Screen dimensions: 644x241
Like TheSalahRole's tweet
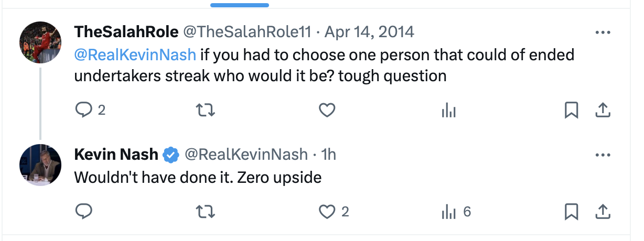(327, 110)
